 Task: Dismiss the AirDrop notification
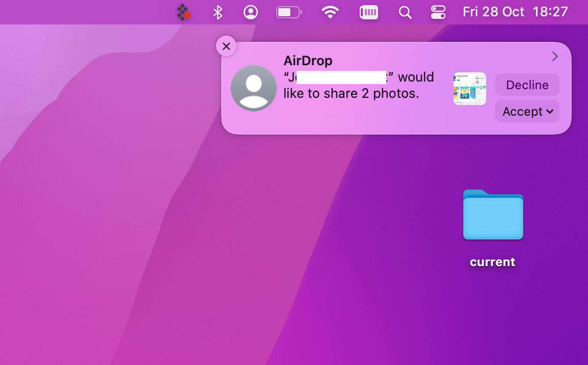point(226,46)
